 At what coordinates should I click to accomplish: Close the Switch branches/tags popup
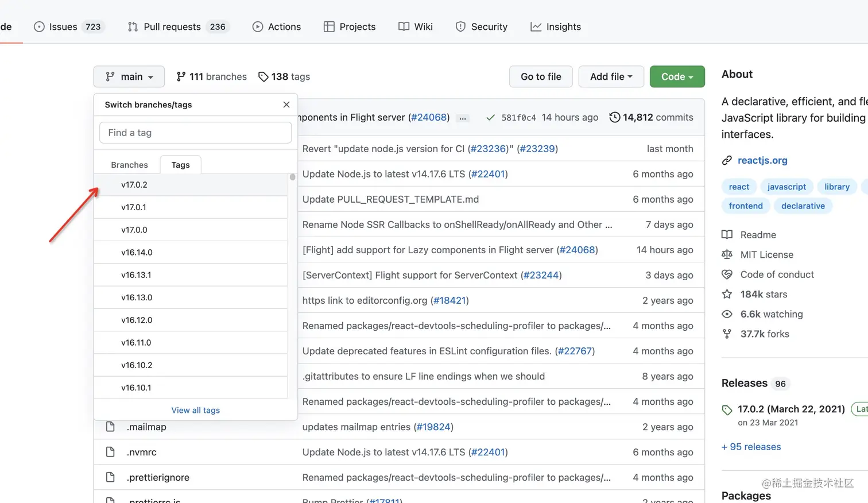(286, 105)
